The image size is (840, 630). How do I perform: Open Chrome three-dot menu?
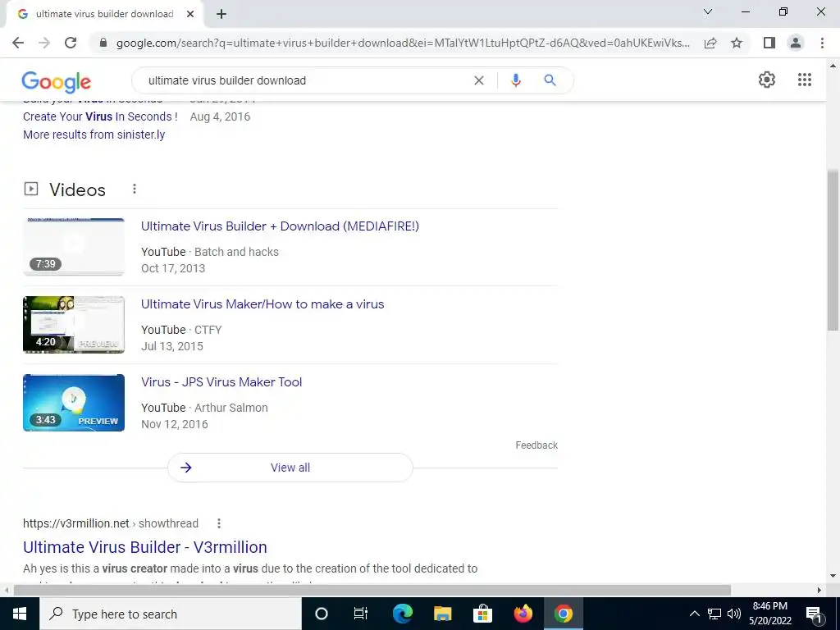tap(822, 43)
